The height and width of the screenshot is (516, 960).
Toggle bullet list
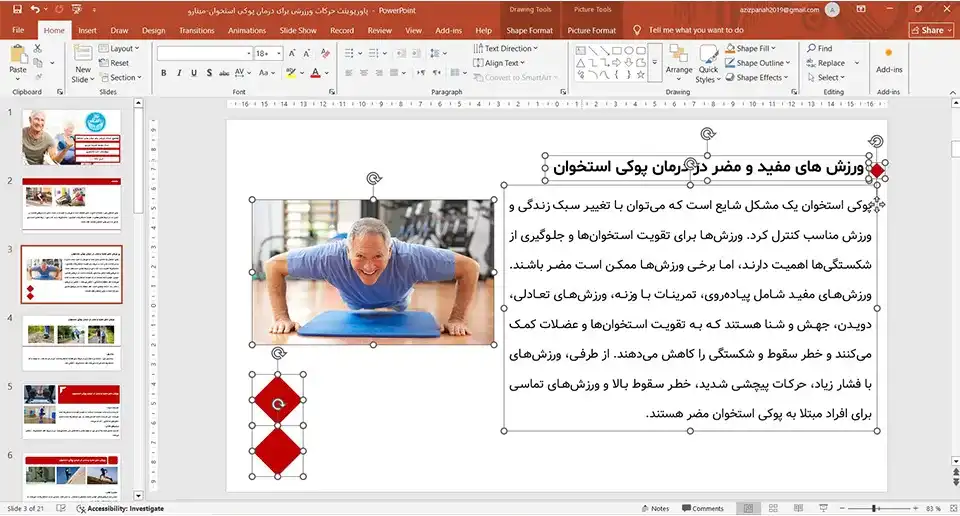coord(349,53)
